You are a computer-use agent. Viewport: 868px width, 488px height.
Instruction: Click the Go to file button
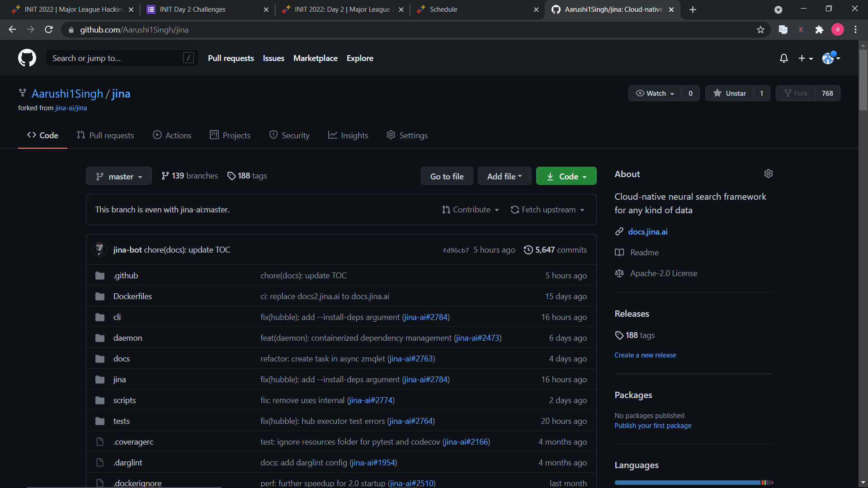(x=447, y=176)
